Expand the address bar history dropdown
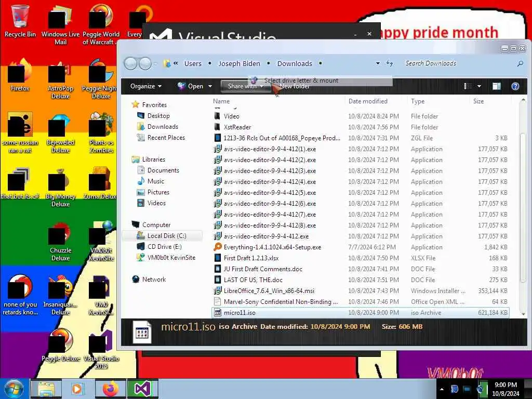The width and height of the screenshot is (532, 399). [378, 63]
